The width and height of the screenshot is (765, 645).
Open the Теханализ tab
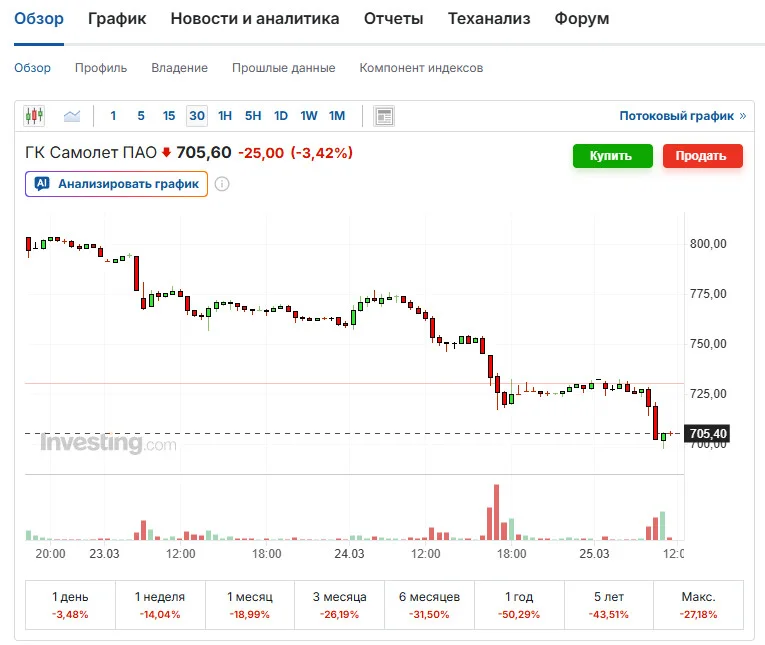(x=489, y=19)
